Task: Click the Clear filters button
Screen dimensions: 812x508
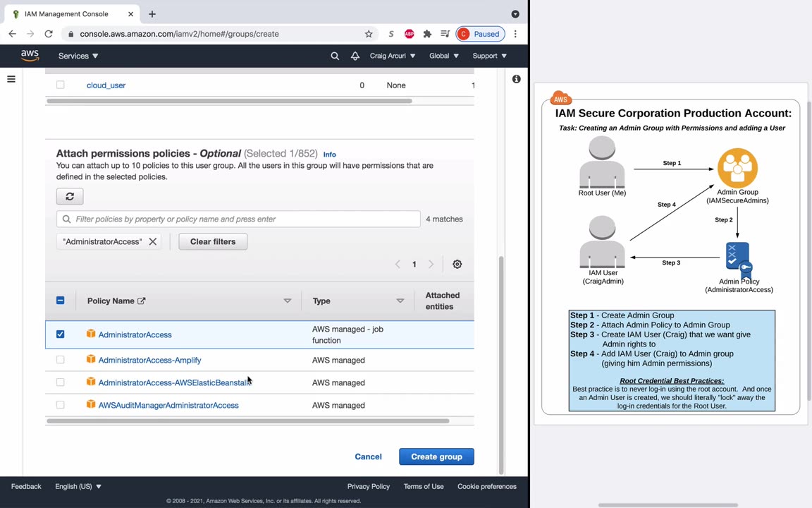Action: click(213, 241)
